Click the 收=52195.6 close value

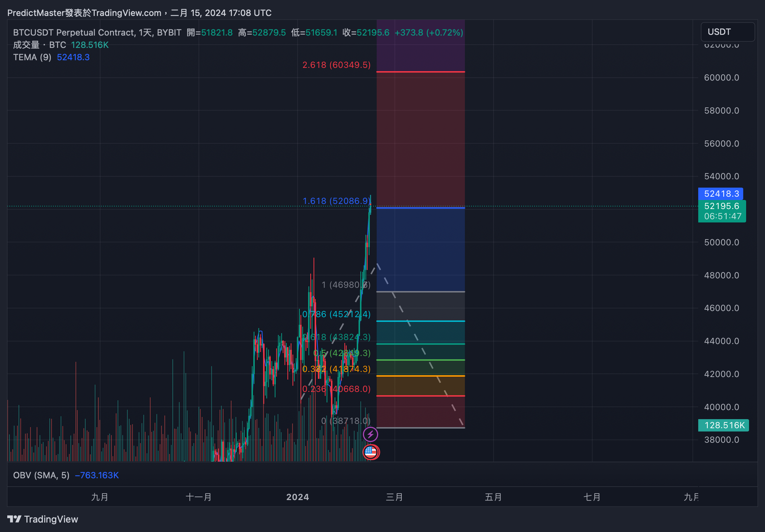[x=366, y=33]
